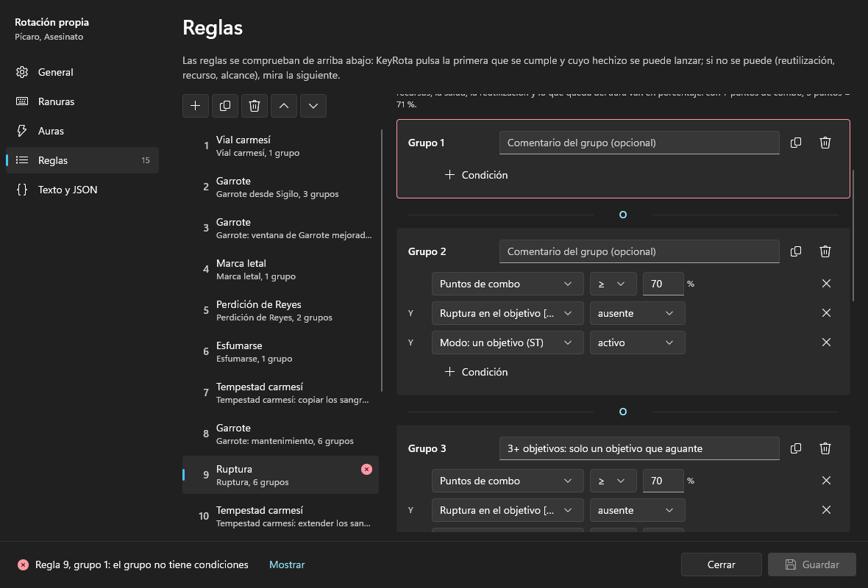This screenshot has height=588, width=868.
Task: Move the selected rule up
Action: point(283,106)
